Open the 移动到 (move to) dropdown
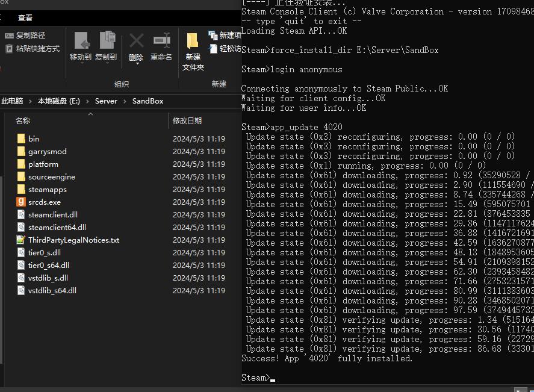The image size is (534, 392). pyautogui.click(x=81, y=46)
